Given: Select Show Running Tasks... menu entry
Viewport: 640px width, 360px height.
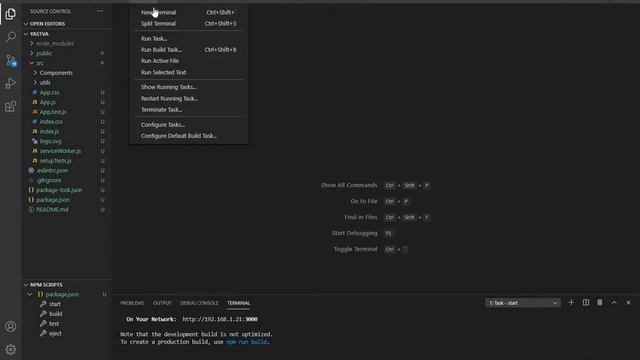Looking at the screenshot, I should (188, 87).
